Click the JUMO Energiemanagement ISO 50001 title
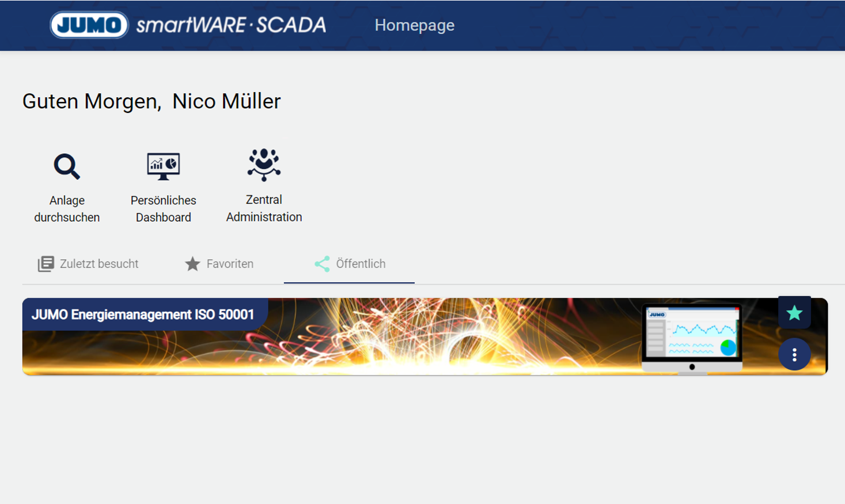The image size is (845, 504). coord(142,314)
